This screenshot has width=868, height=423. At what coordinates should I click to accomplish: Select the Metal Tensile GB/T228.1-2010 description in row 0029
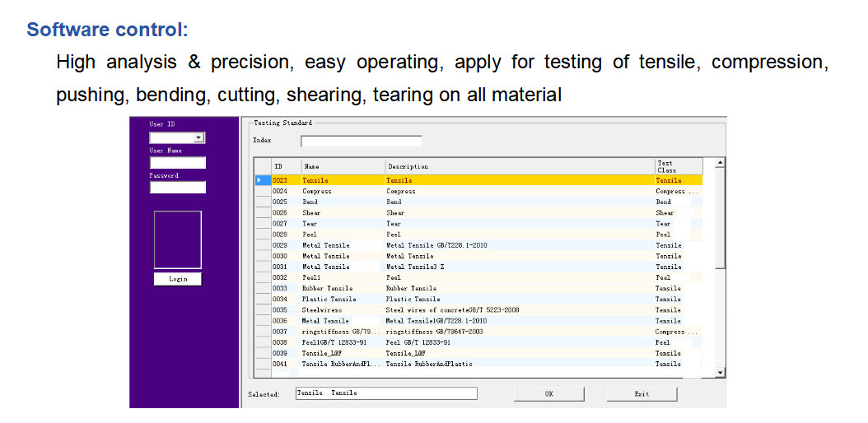(436, 245)
